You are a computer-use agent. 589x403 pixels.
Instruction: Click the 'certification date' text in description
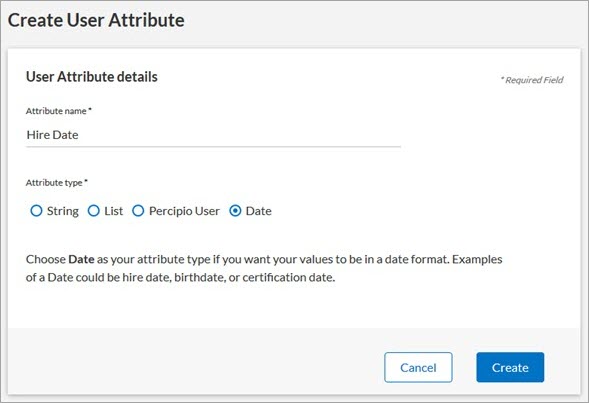[x=288, y=277]
